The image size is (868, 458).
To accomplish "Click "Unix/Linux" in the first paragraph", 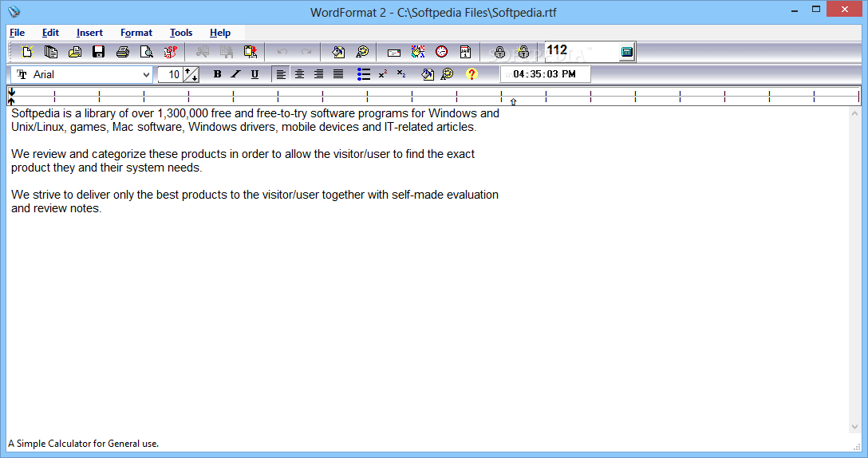I will (x=37, y=128).
